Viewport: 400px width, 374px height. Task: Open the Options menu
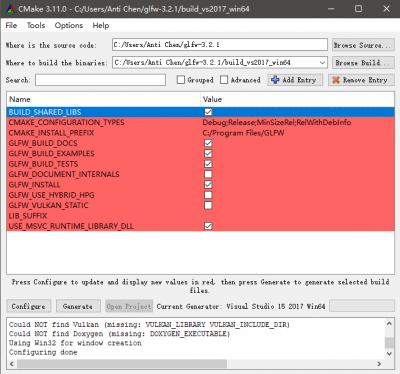tap(69, 26)
